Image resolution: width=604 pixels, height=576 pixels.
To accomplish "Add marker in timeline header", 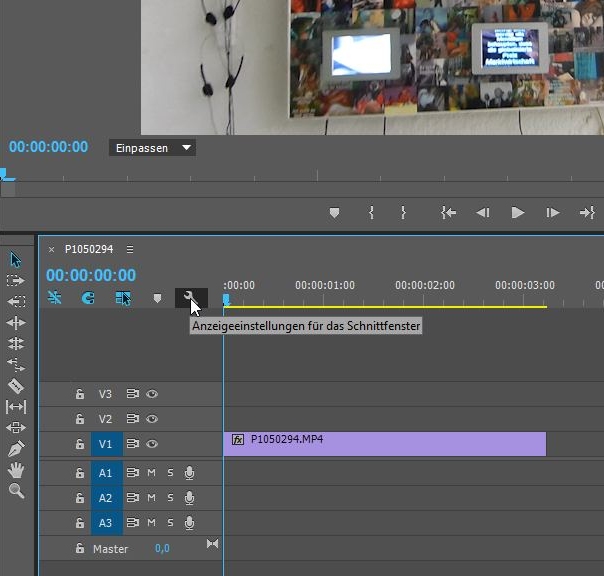I will pos(157,298).
